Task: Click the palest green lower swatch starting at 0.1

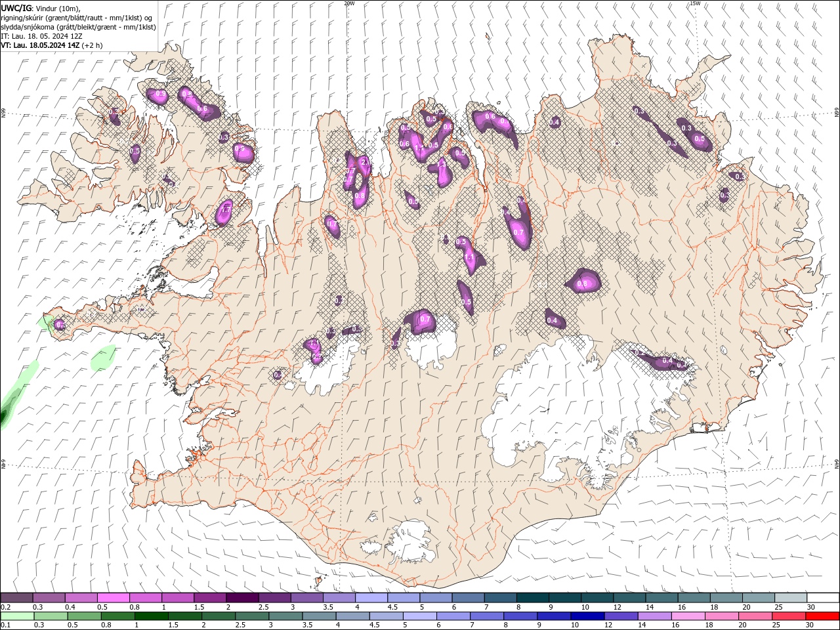Action: 18,616
